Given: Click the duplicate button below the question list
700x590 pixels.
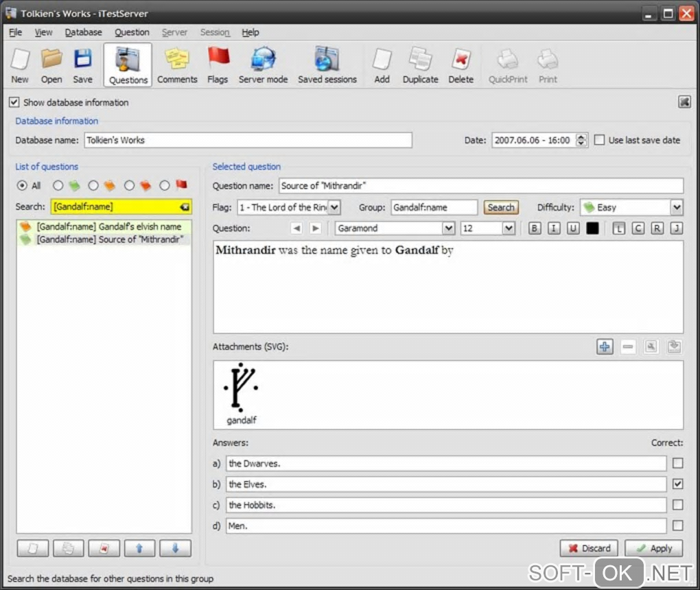Looking at the screenshot, I should [x=68, y=549].
